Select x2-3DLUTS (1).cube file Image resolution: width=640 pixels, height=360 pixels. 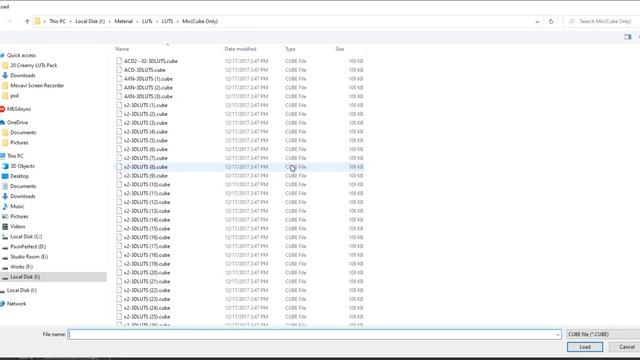click(145, 105)
